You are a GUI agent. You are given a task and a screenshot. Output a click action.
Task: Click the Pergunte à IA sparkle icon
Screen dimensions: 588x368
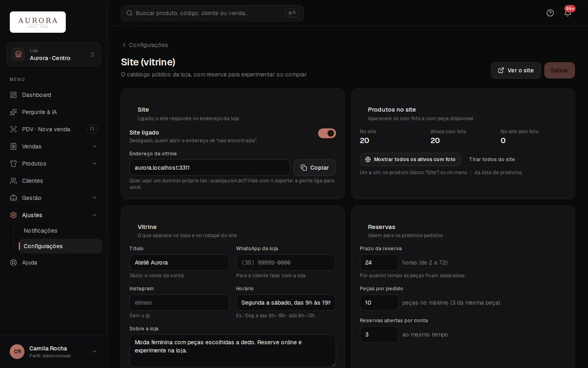[13, 112]
